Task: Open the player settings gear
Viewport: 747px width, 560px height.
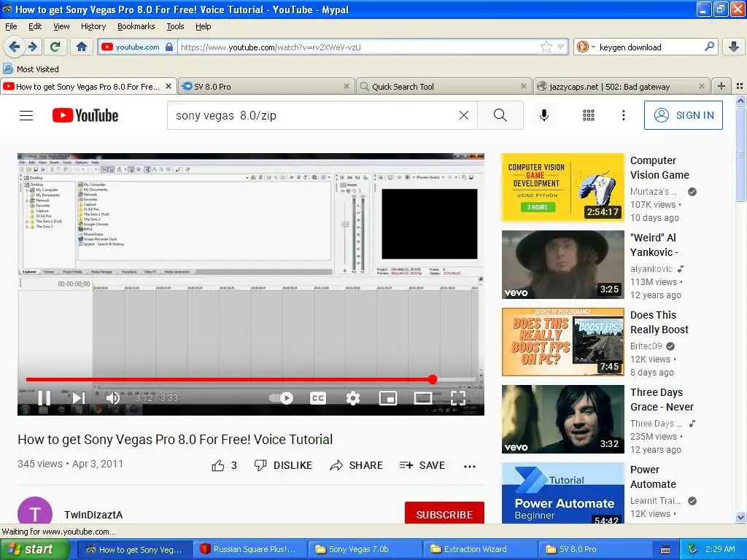Action: [353, 397]
